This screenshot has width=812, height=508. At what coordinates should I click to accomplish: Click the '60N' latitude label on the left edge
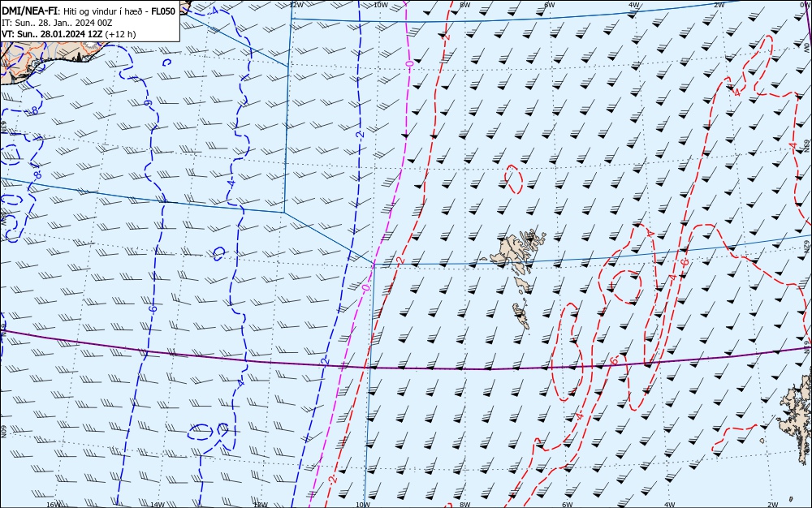(x=3, y=433)
